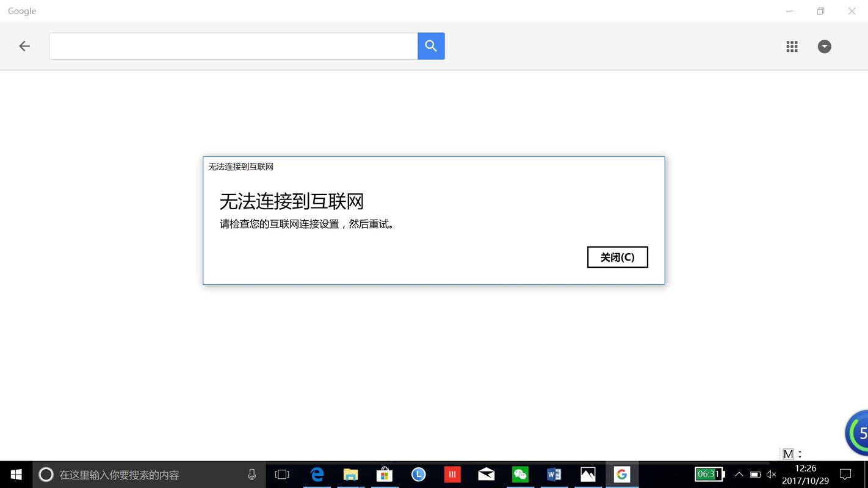The image size is (868, 488).
Task: Minimize the Google window
Action: 789,11
